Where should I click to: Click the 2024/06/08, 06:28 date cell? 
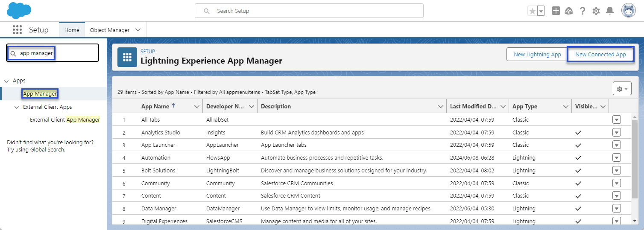coord(472,157)
